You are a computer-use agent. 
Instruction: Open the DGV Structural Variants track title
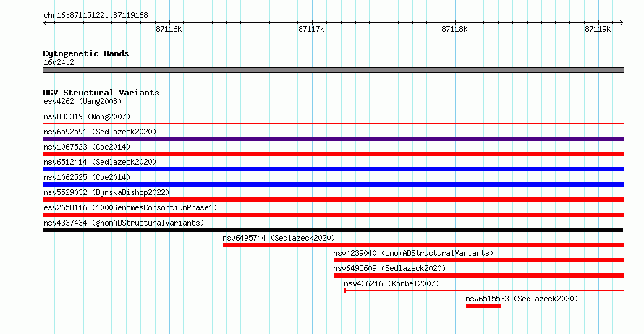(x=101, y=93)
